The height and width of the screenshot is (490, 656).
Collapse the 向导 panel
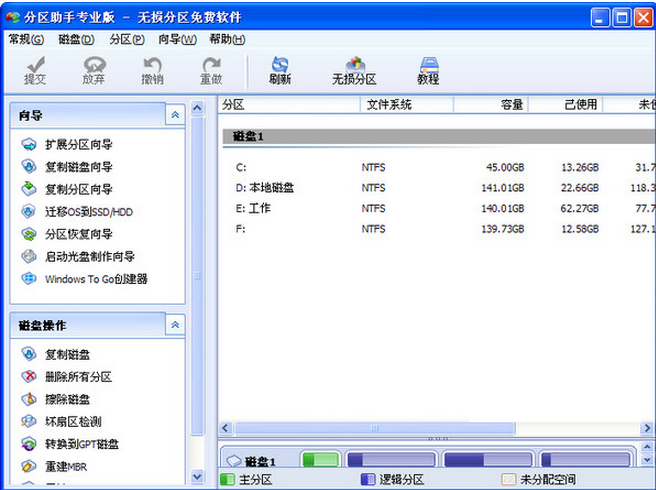coord(175,115)
